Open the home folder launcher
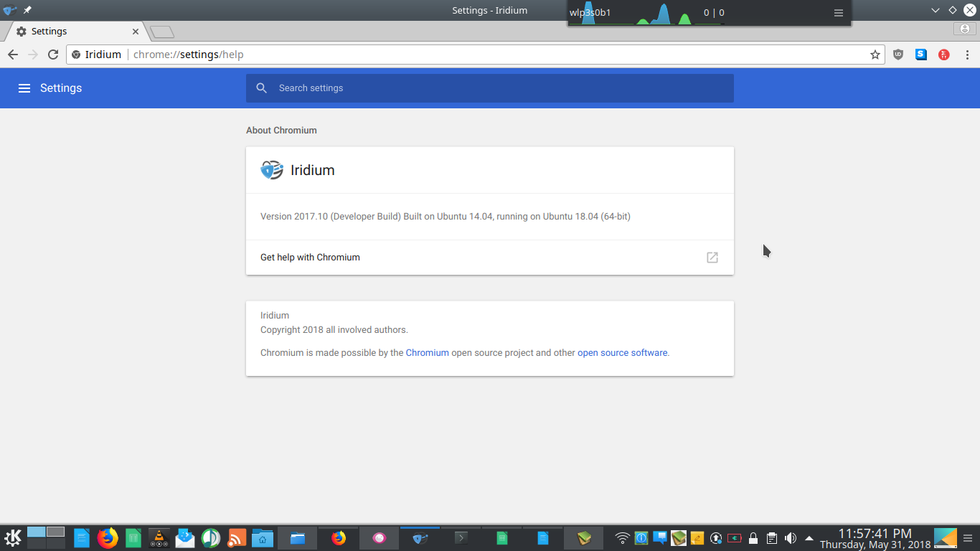The height and width of the screenshot is (551, 980). tap(263, 538)
